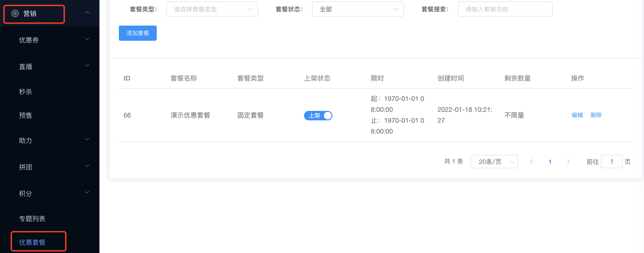Open the 专题列表 menu item
This screenshot has width=644, height=253.
(x=32, y=219)
